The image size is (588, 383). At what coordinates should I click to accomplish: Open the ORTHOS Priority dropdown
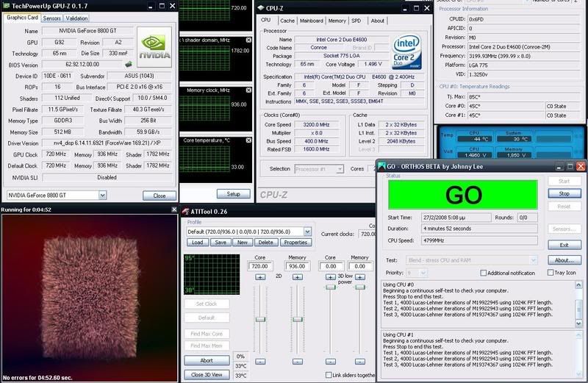pyautogui.click(x=423, y=273)
